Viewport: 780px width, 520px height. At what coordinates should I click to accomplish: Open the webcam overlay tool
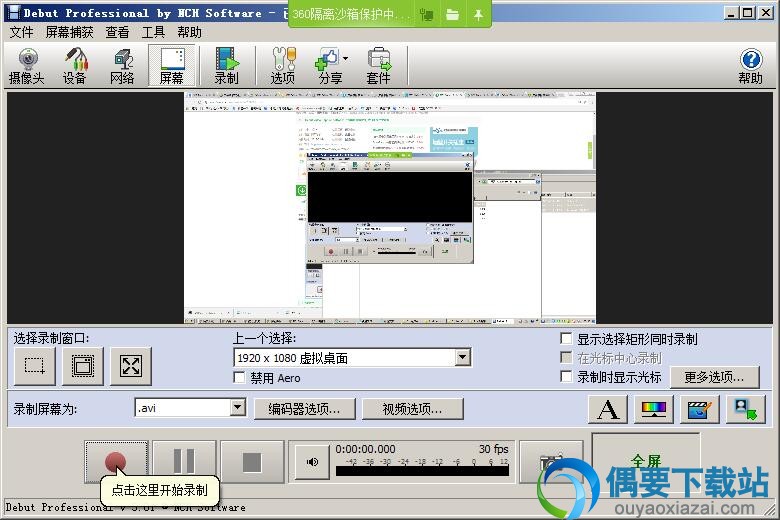coord(745,410)
